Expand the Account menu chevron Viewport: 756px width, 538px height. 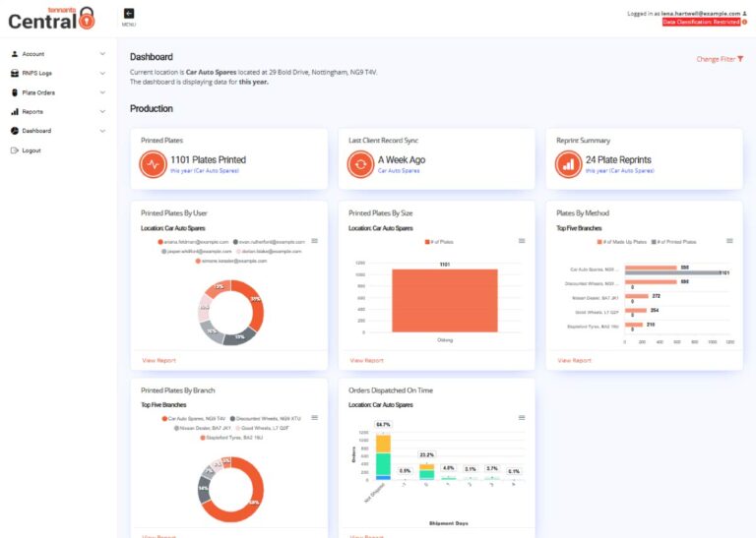click(102, 54)
